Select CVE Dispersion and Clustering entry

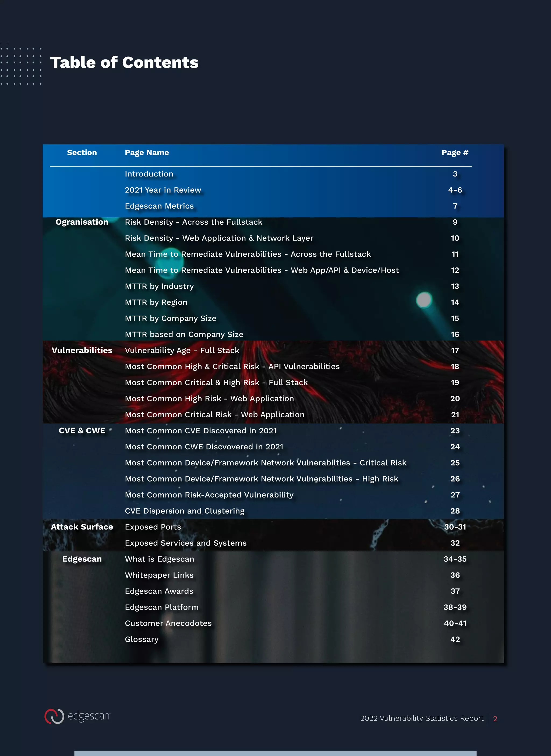click(x=185, y=511)
